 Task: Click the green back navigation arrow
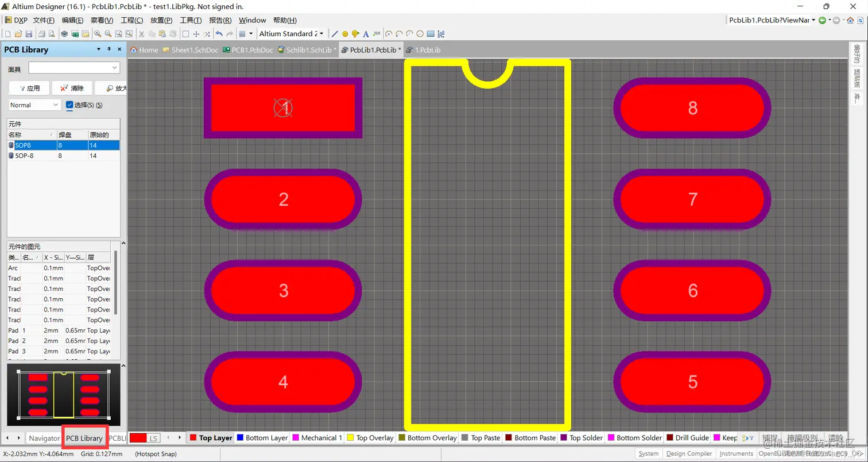point(823,20)
